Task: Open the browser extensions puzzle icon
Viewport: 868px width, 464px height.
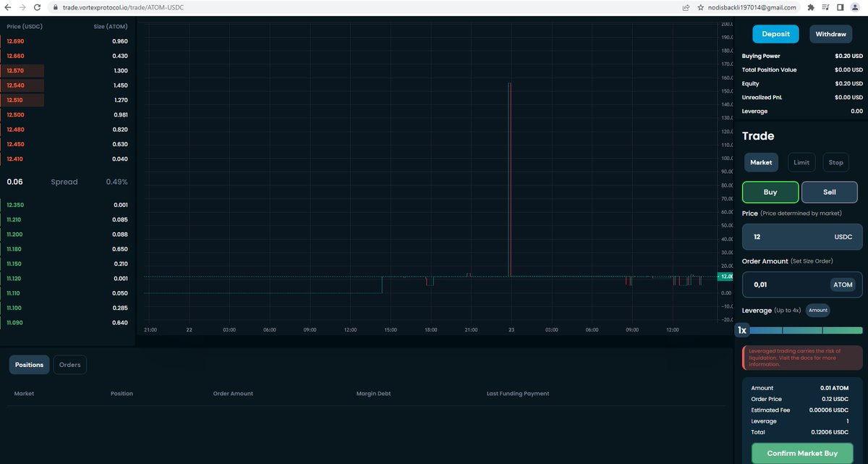Action: pos(810,7)
